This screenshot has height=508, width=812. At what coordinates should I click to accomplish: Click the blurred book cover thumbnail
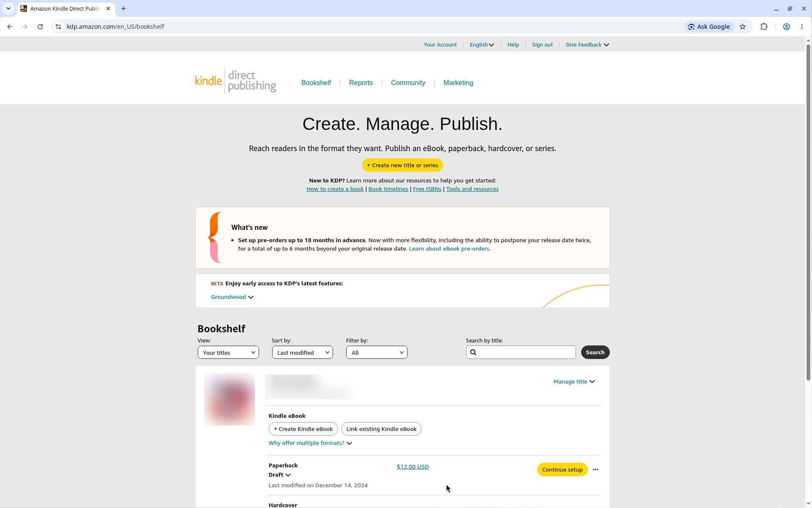tap(230, 399)
